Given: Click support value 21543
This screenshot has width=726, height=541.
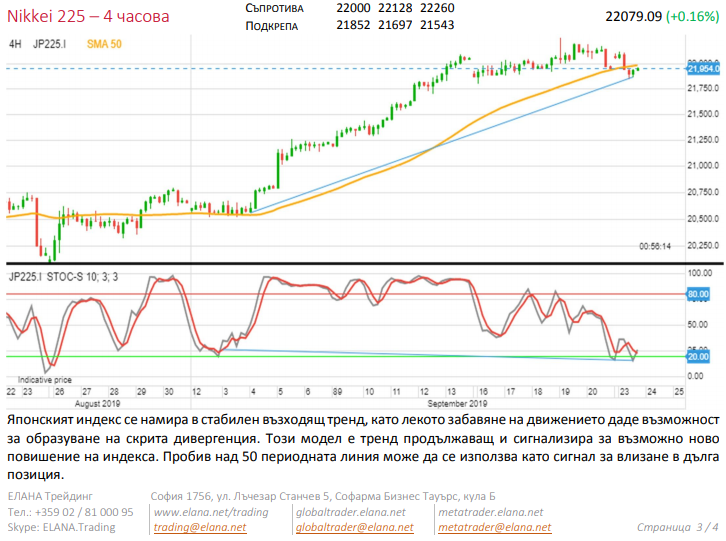Looking at the screenshot, I should click(x=437, y=25).
